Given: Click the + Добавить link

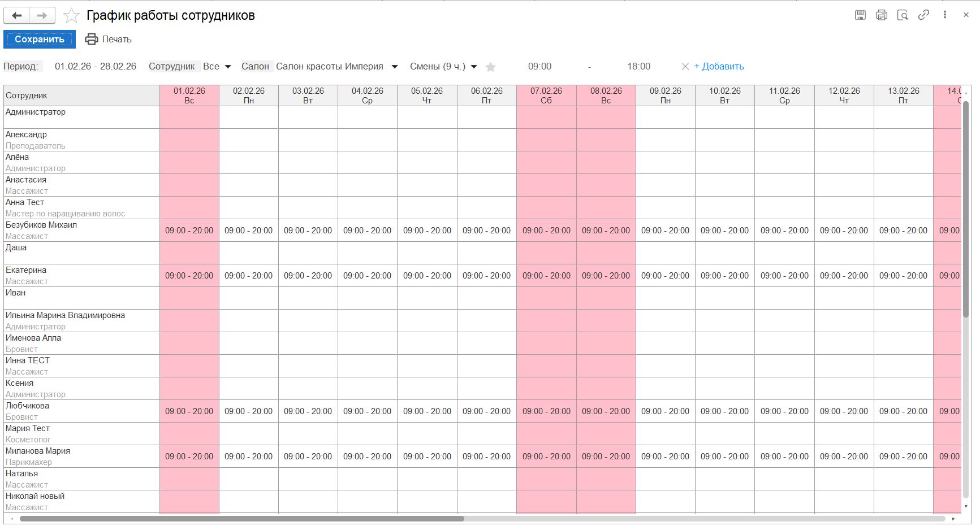Looking at the screenshot, I should 719,67.
